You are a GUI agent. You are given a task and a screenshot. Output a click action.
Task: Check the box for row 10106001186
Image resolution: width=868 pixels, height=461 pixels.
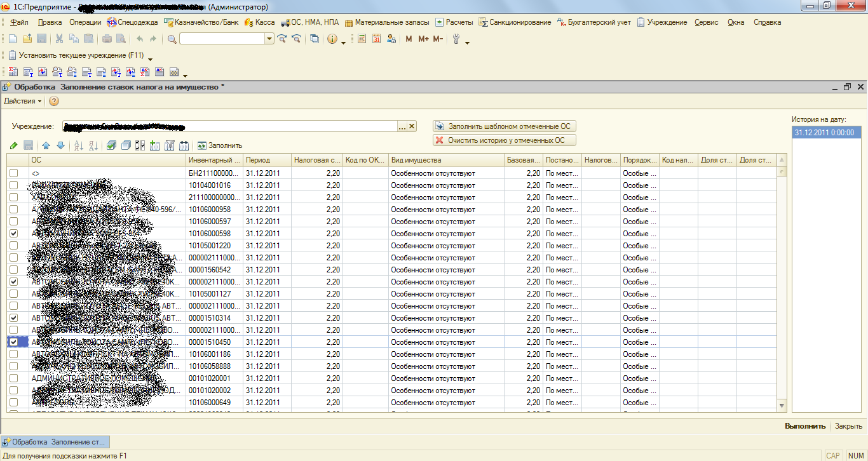click(x=13, y=354)
